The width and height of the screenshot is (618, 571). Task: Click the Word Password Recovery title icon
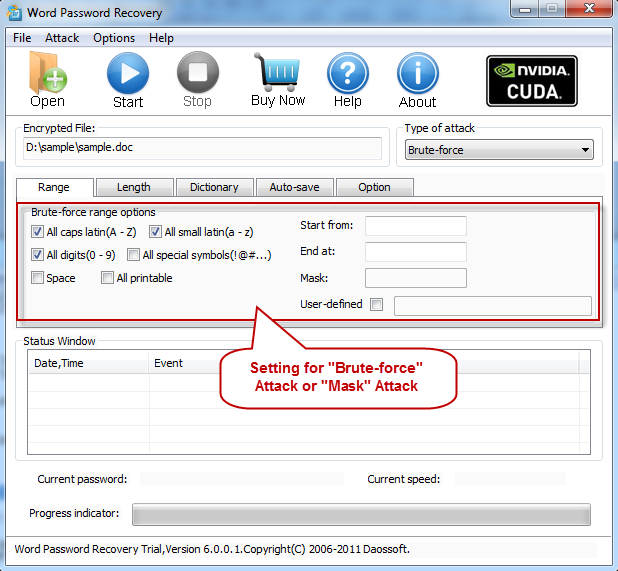[x=15, y=13]
